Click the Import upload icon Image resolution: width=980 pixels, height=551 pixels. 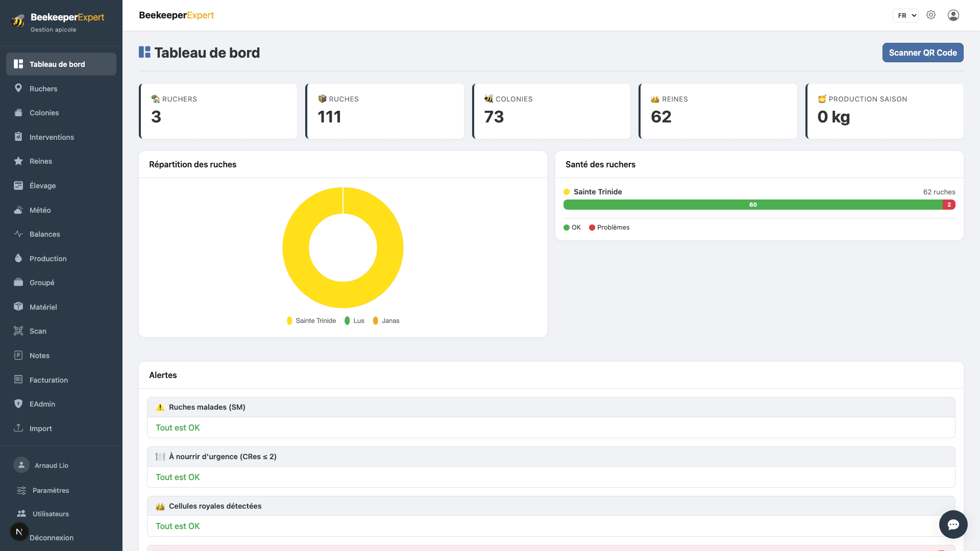(x=18, y=428)
